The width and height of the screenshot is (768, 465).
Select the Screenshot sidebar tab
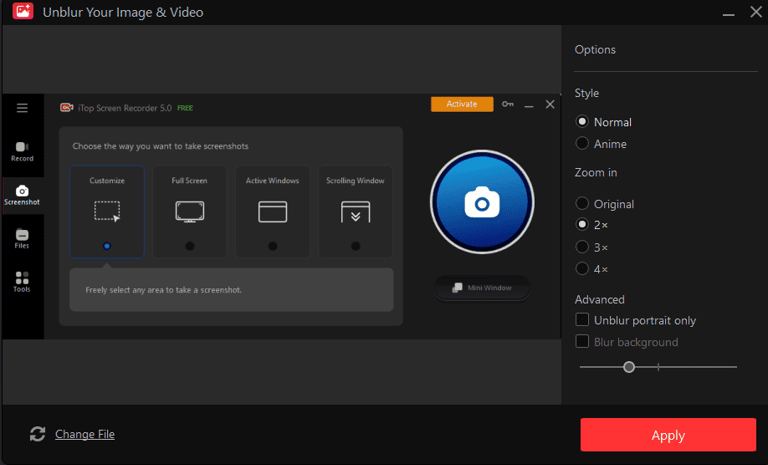[22, 195]
